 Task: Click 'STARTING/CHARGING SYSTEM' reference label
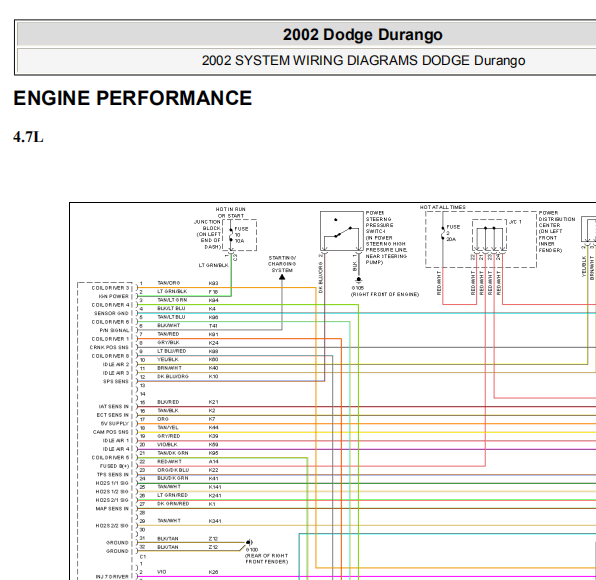click(x=282, y=264)
